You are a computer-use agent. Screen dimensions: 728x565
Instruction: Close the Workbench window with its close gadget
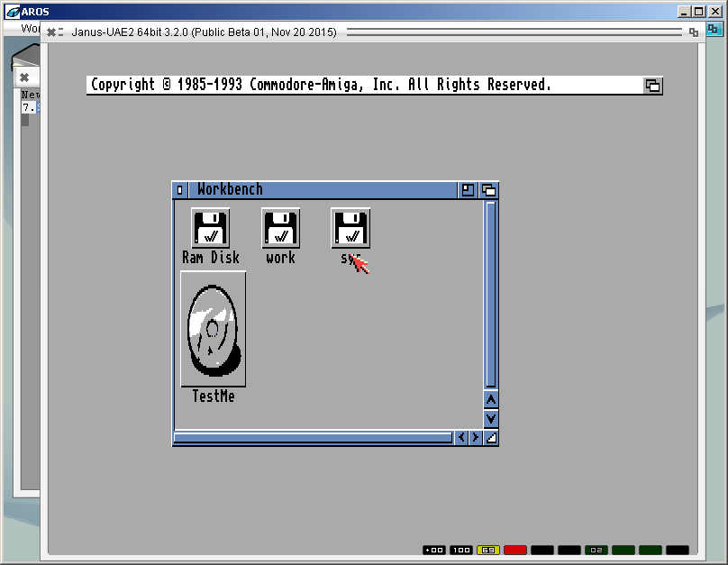point(179,190)
